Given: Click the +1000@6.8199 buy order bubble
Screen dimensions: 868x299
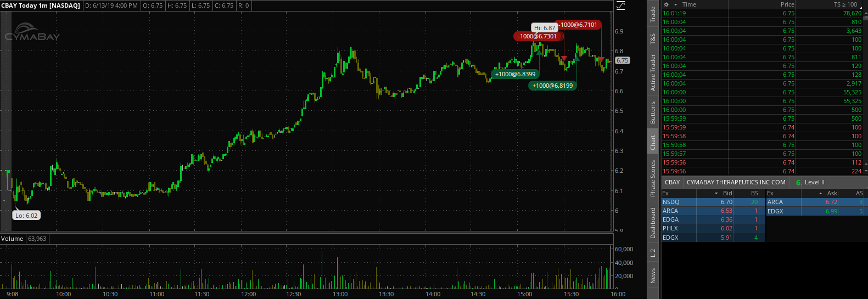Looking at the screenshot, I should [552, 86].
